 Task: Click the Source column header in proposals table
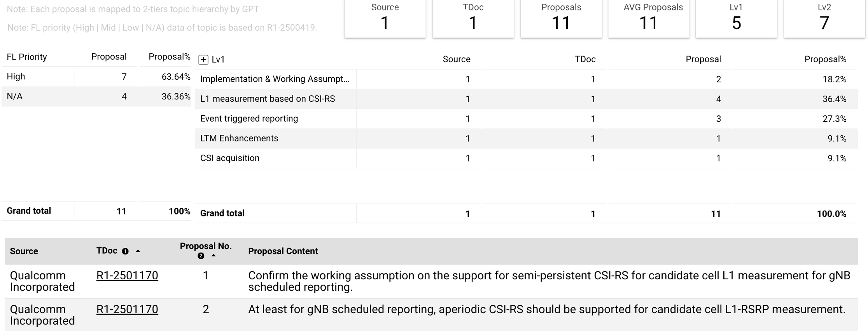point(24,251)
